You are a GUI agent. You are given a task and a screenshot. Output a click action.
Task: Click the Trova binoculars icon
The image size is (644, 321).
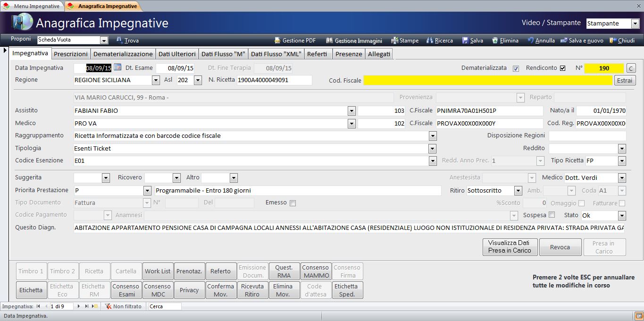(x=119, y=41)
